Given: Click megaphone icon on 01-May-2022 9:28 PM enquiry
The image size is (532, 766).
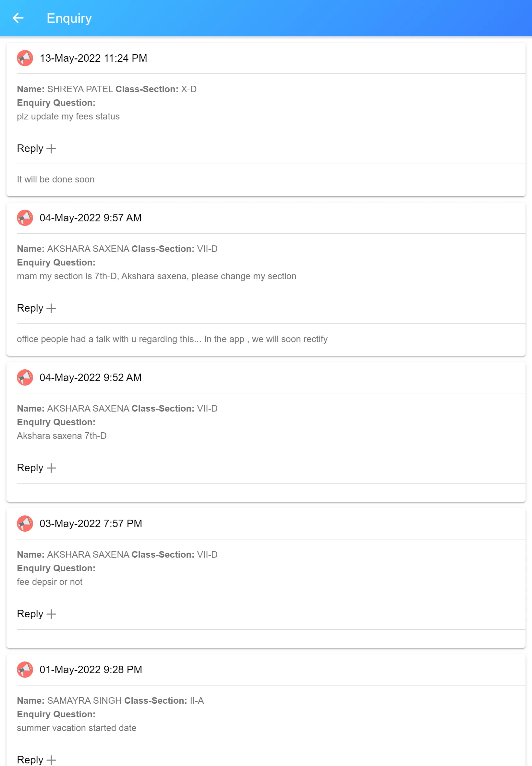Looking at the screenshot, I should pyautogui.click(x=25, y=670).
